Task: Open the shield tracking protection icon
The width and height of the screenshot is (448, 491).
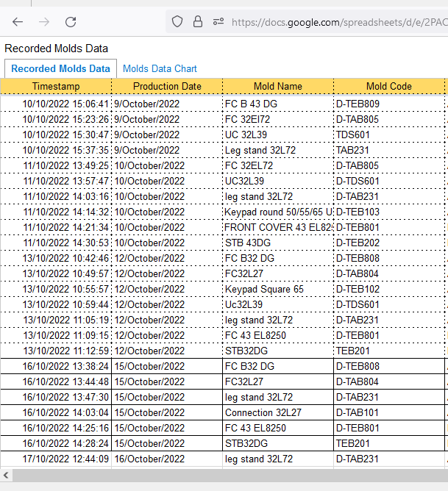Action: (x=177, y=22)
